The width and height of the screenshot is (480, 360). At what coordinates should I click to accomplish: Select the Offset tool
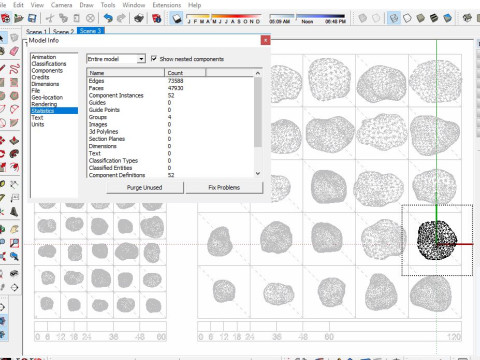14,167
